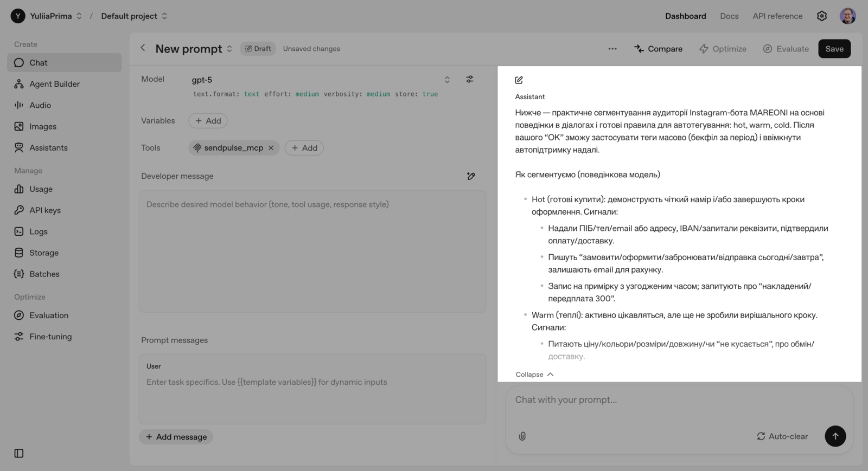Toggle the sidebar collapse icon

(x=19, y=453)
